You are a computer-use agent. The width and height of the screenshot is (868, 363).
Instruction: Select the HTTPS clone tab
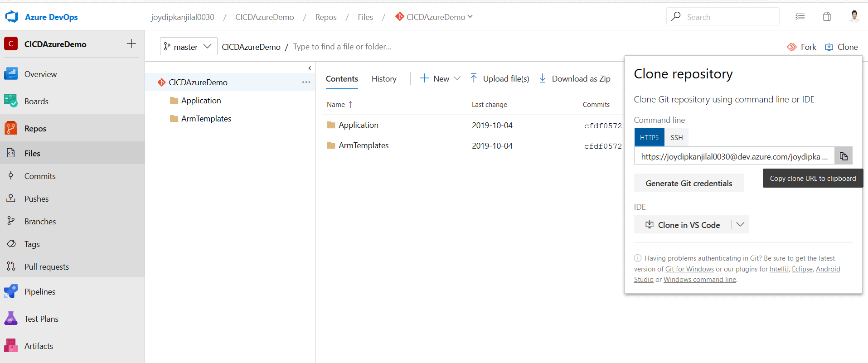pyautogui.click(x=649, y=137)
